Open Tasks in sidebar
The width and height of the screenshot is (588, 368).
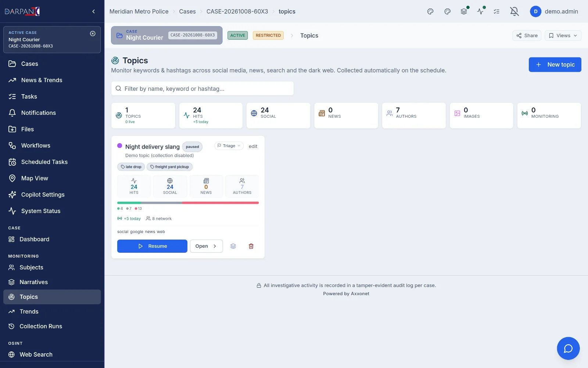click(x=52, y=96)
